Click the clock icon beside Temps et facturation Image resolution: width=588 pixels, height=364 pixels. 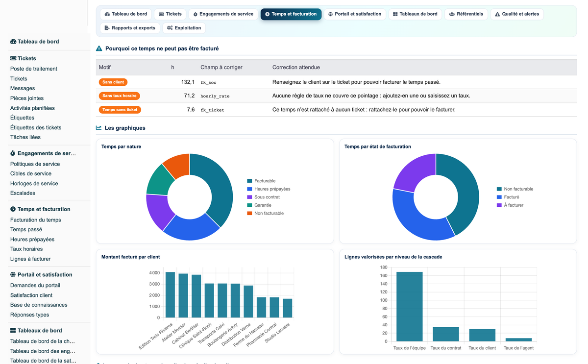(x=13, y=209)
